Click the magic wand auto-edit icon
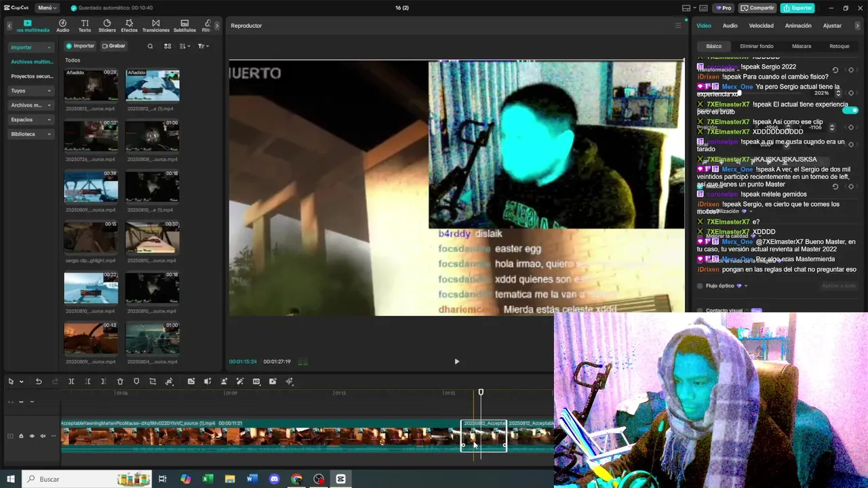This screenshot has height=488, width=868. click(x=239, y=382)
